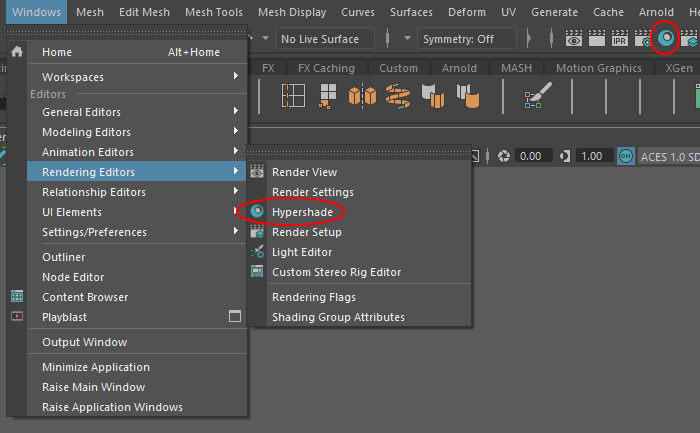Switch to the Arnold shelf tab
Image resolution: width=700 pixels, height=433 pixels.
pos(458,68)
